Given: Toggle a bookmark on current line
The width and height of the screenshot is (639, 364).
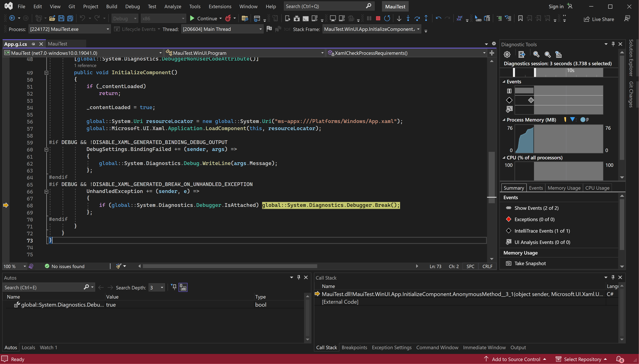Looking at the screenshot, I should tap(520, 18).
